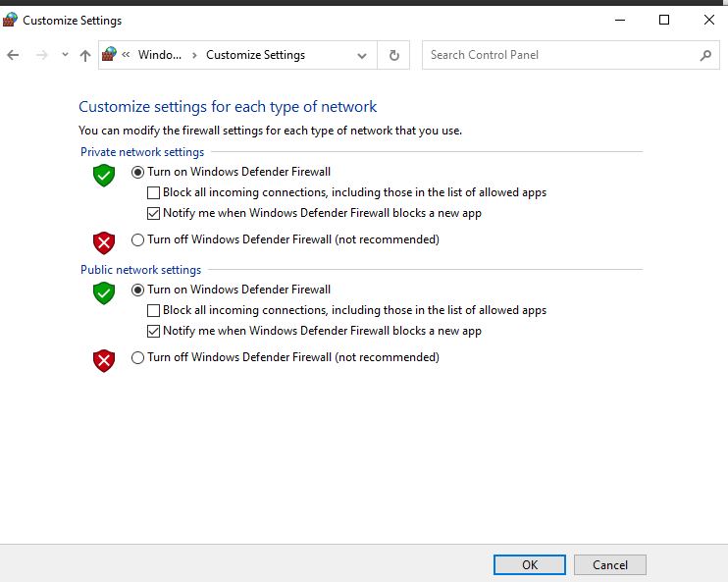This screenshot has width=728, height=582.
Task: Confirm changes with OK button
Action: click(x=529, y=564)
